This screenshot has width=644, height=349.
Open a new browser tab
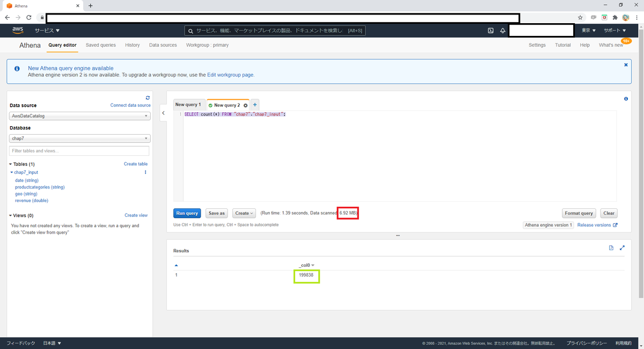(x=90, y=5)
